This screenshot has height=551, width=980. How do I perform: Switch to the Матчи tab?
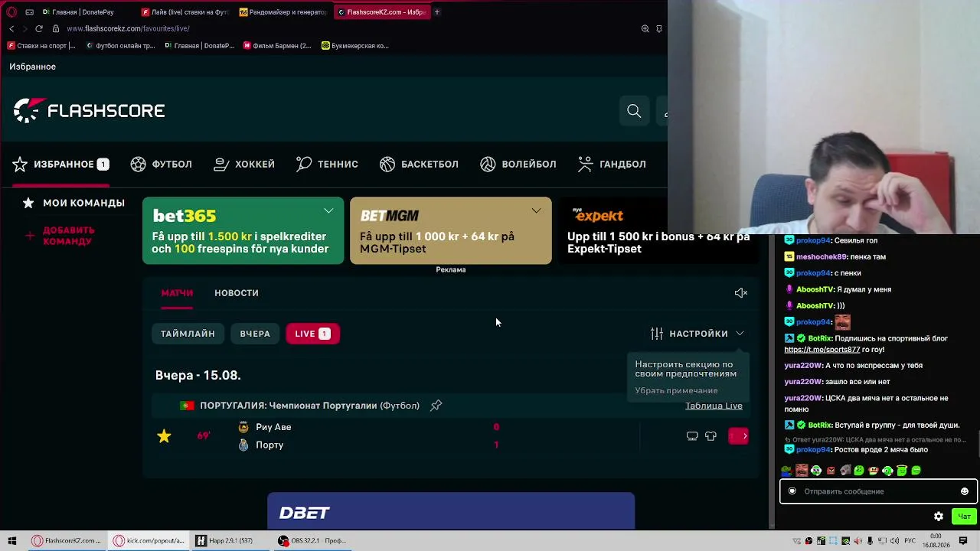[x=177, y=293]
